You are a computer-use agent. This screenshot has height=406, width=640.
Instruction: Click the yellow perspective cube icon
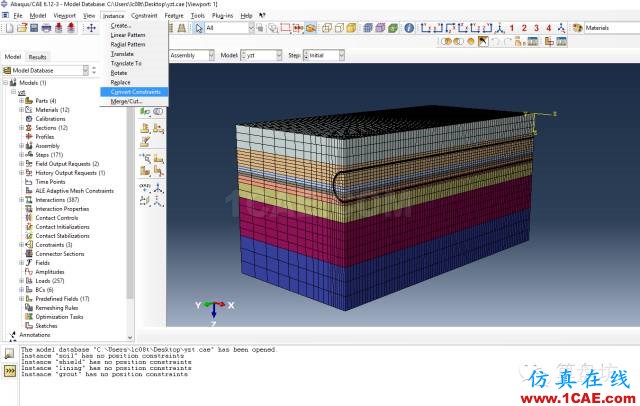tap(351, 28)
